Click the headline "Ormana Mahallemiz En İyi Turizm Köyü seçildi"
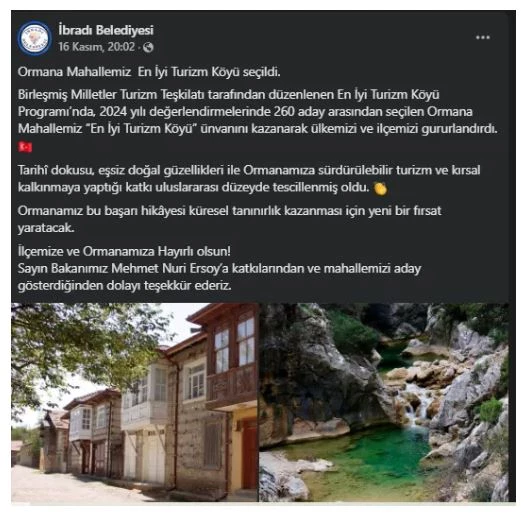 [149, 72]
